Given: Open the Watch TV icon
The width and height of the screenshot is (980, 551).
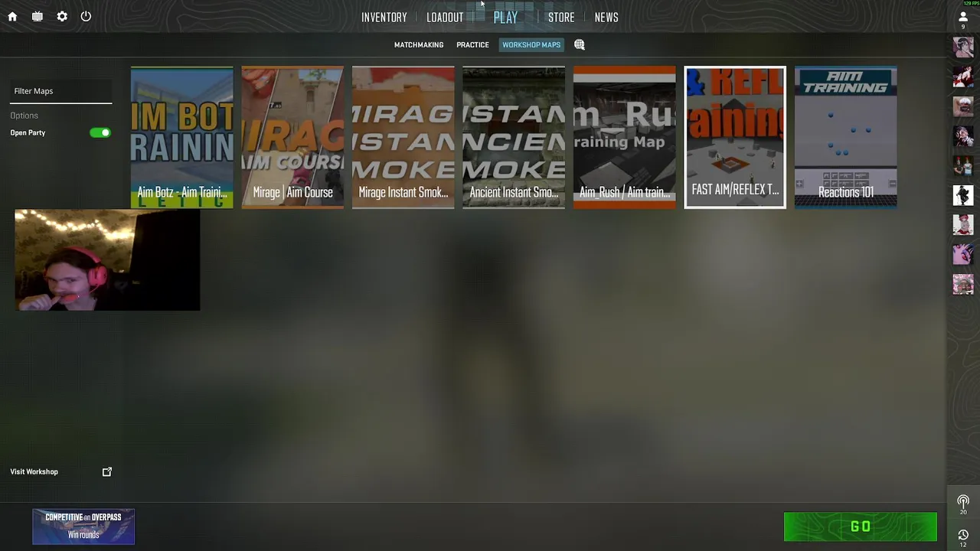Looking at the screenshot, I should click(x=37, y=16).
